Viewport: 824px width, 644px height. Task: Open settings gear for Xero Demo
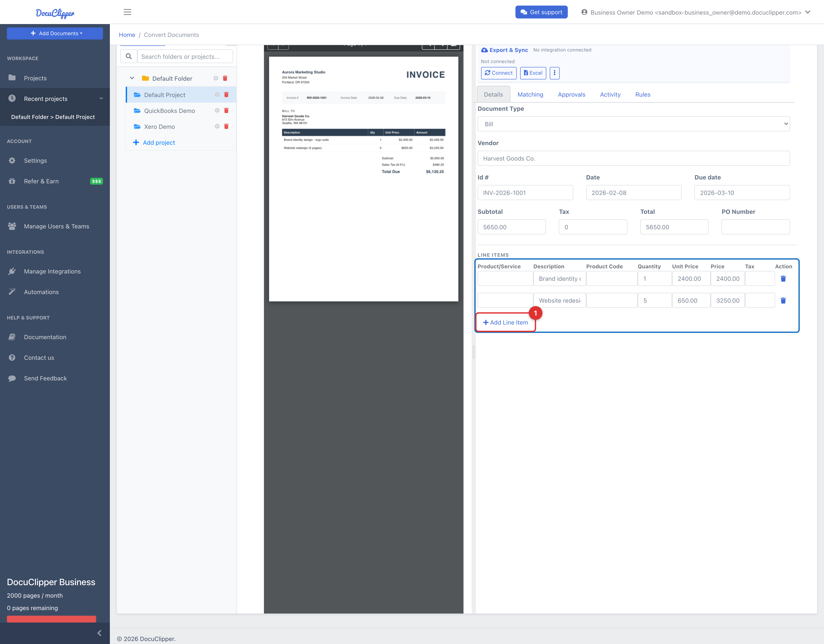pyautogui.click(x=217, y=126)
